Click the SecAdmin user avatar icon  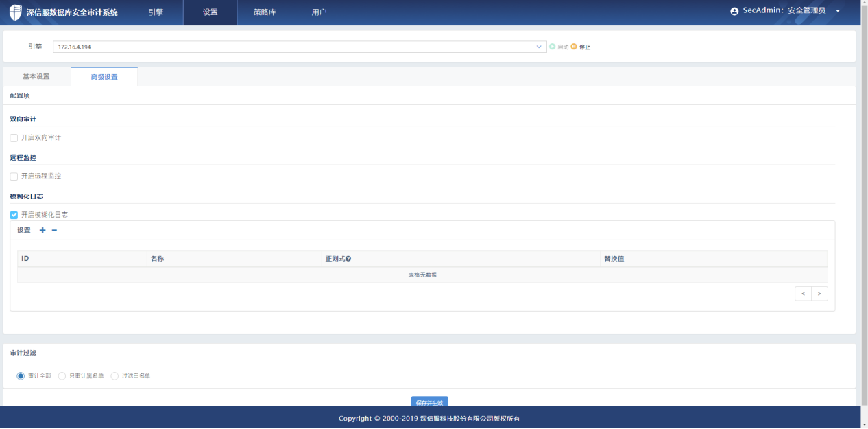[735, 12]
